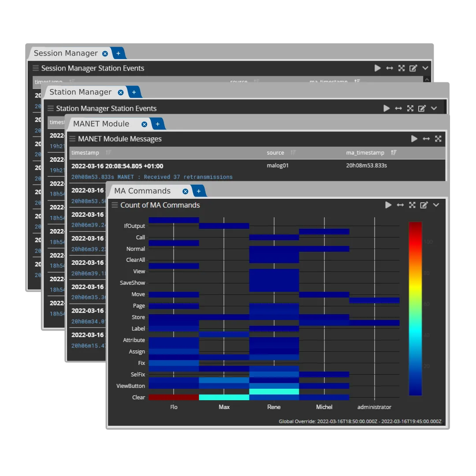Toggle width arrows on MANET Module Messages
The width and height of the screenshot is (476, 476).
point(426,139)
